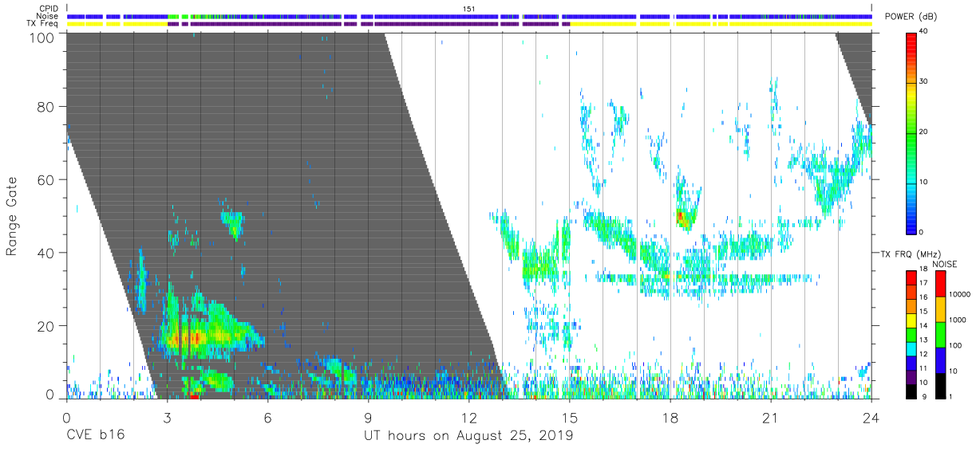This screenshot has height=452, width=980.
Task: Click the y-axis tick label '60'
Action: tap(45, 179)
